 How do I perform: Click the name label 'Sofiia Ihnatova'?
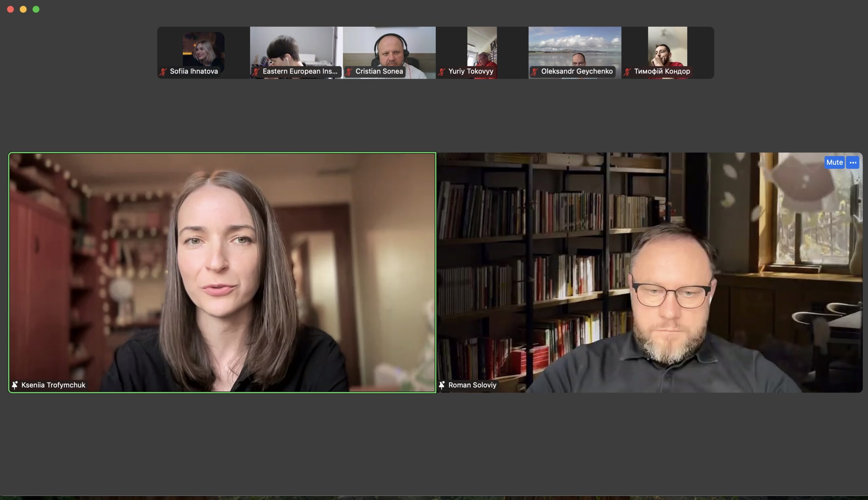194,72
